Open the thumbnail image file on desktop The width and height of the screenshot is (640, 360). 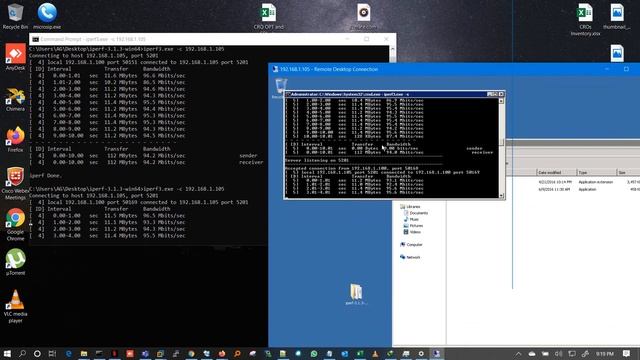click(617, 16)
